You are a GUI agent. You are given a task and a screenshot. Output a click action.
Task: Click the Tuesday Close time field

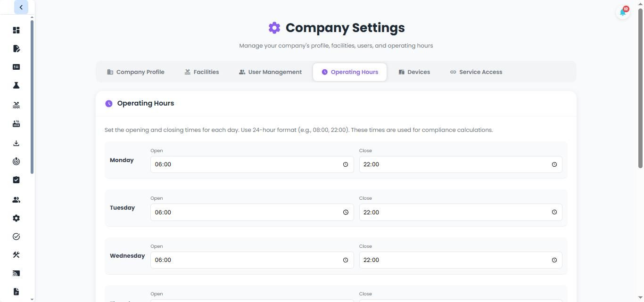[x=461, y=212]
